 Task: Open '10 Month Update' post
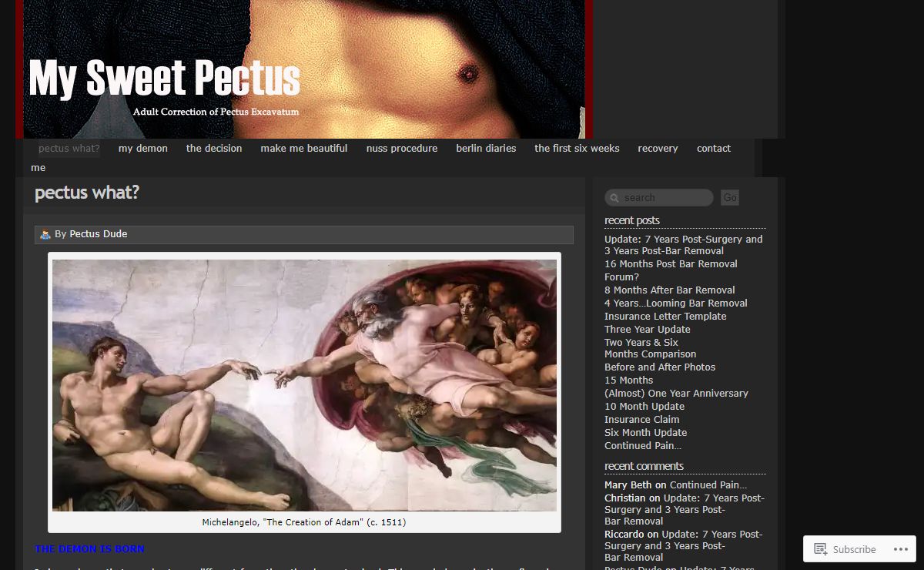pyautogui.click(x=644, y=407)
